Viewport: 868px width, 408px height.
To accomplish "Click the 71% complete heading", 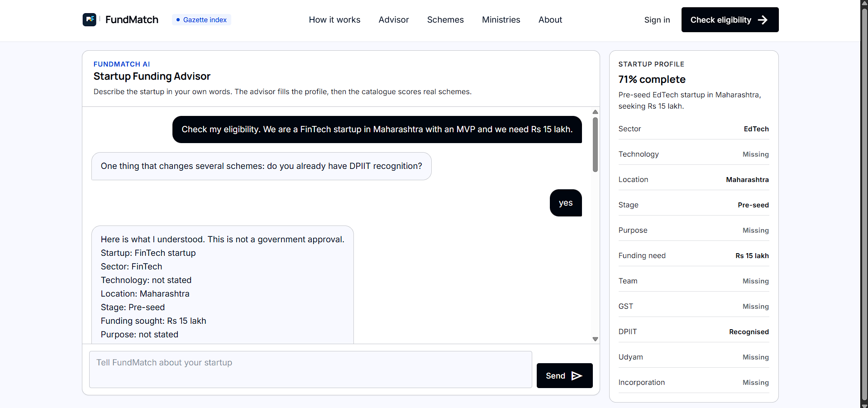I will click(x=652, y=79).
